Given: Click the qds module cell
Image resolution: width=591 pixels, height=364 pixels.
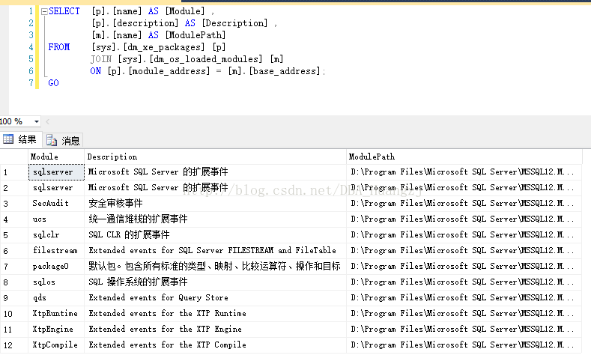Looking at the screenshot, I should (56, 297).
